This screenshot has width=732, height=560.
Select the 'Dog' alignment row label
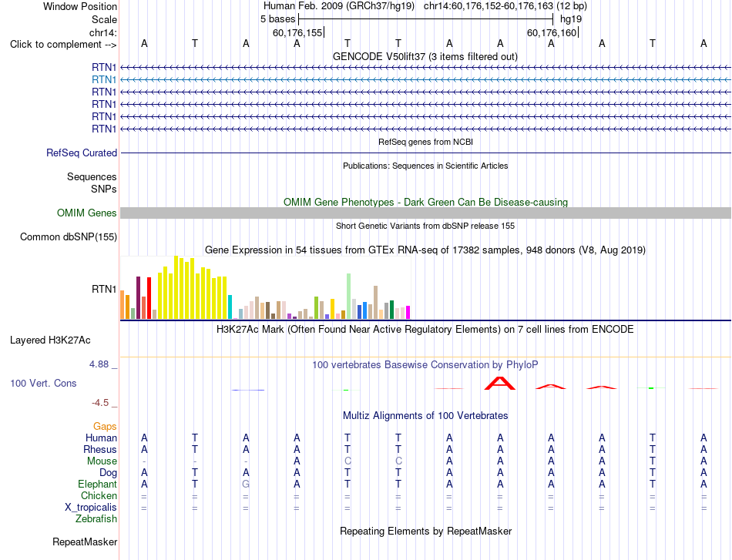tap(108, 473)
